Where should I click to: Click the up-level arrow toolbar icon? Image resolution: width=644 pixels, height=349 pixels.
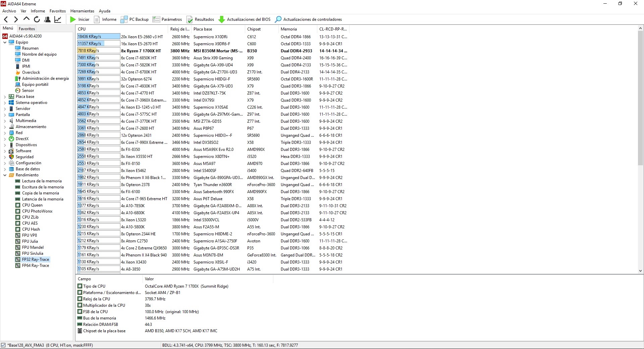[x=26, y=19]
